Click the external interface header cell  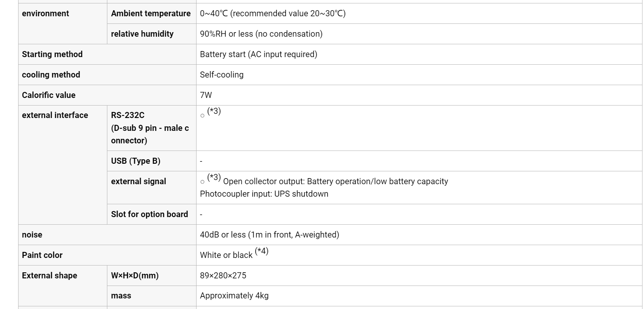63,165
